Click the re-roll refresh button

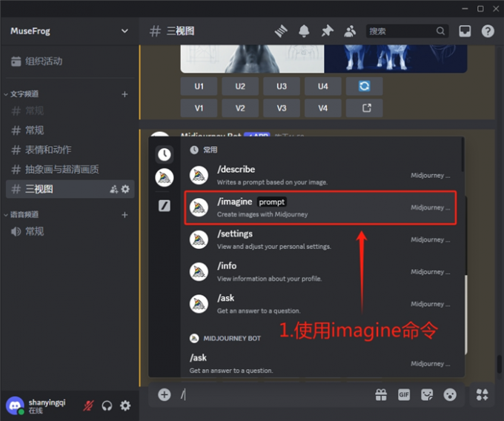(364, 86)
